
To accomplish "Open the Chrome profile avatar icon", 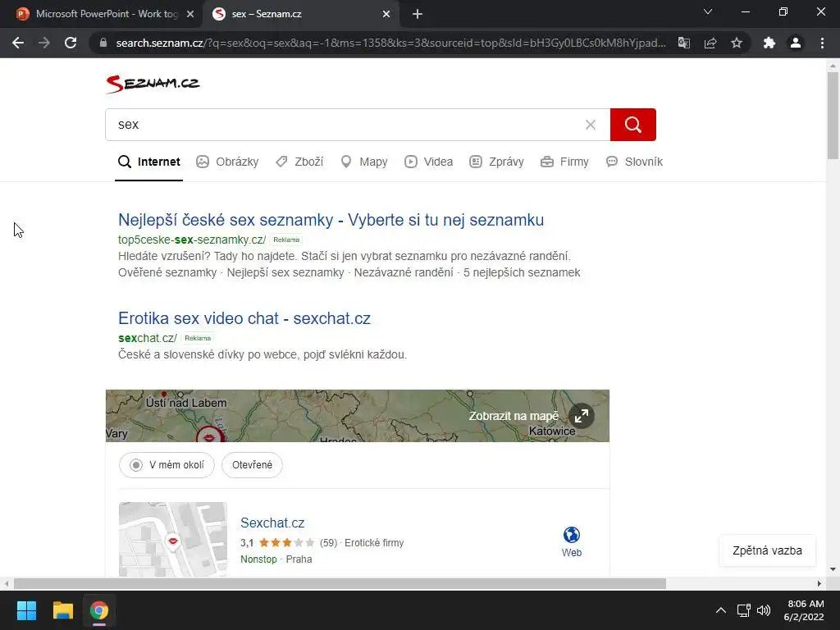I will pos(796,43).
